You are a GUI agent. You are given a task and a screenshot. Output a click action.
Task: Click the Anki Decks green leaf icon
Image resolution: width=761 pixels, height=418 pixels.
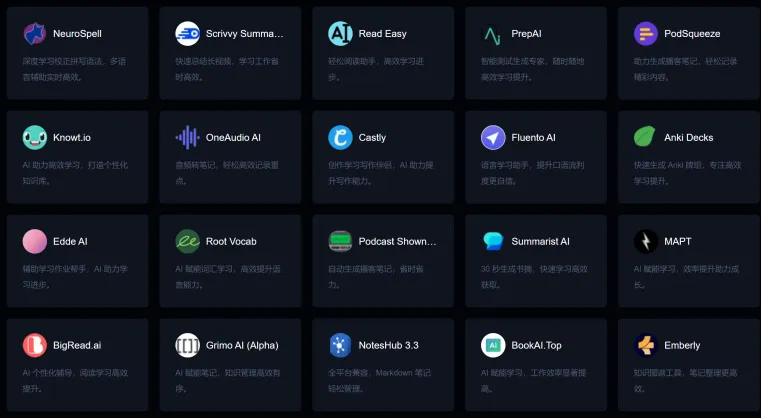646,137
